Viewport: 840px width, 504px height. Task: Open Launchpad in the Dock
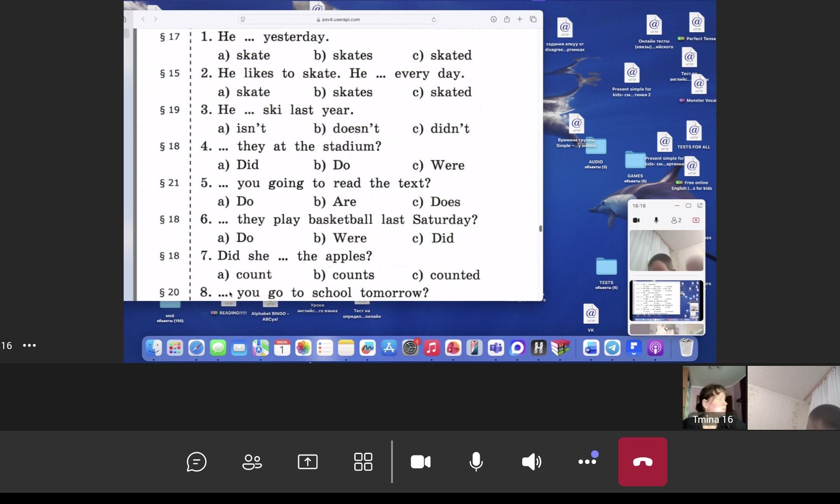tap(175, 348)
